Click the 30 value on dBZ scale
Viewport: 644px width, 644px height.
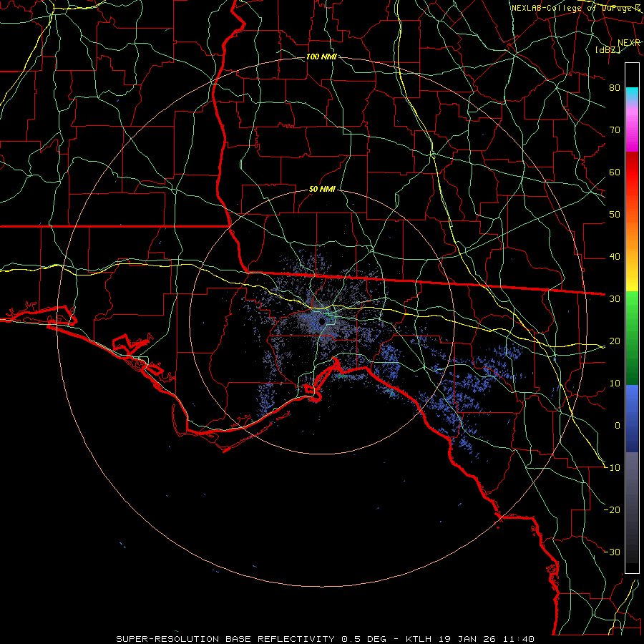click(x=615, y=299)
